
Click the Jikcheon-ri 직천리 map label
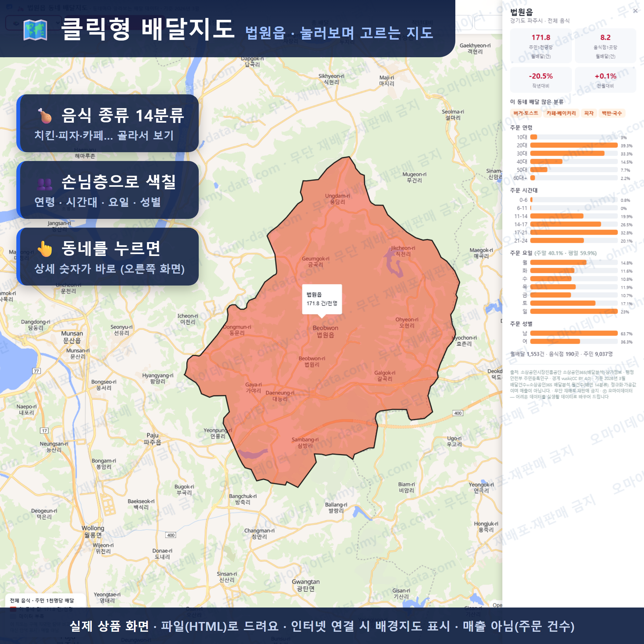pyautogui.click(x=403, y=251)
